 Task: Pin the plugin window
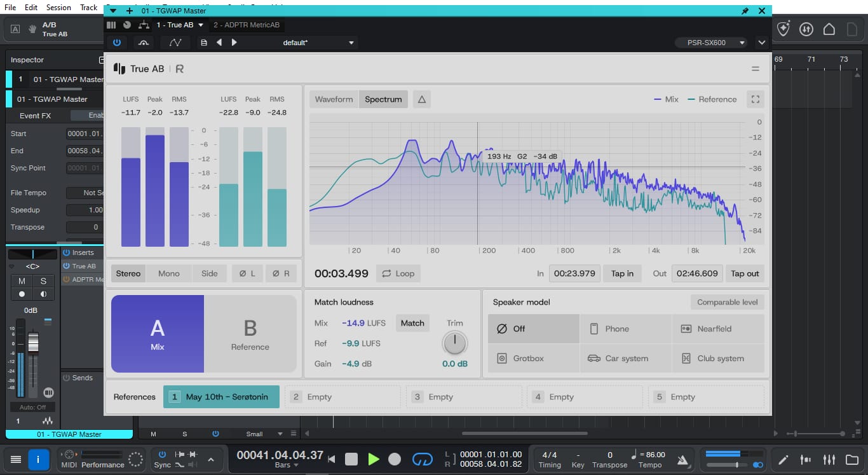point(745,11)
